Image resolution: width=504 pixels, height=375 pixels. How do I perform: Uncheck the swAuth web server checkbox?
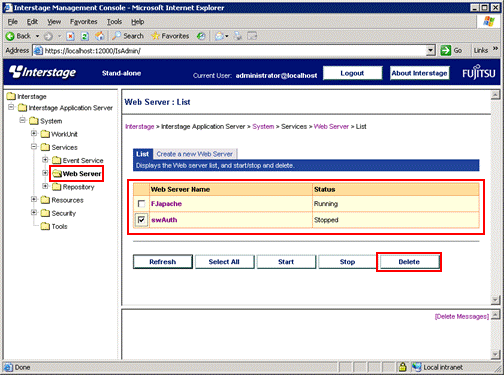(141, 220)
